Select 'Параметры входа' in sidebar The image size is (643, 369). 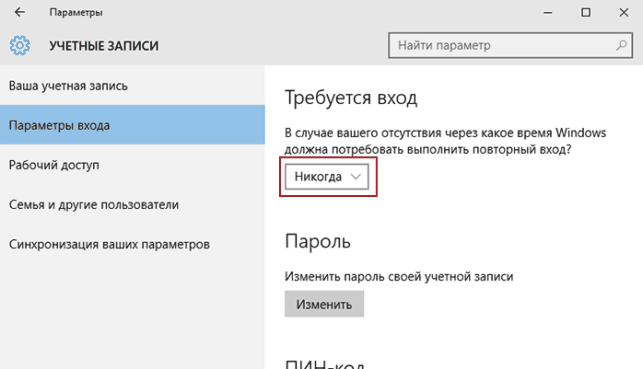point(132,125)
